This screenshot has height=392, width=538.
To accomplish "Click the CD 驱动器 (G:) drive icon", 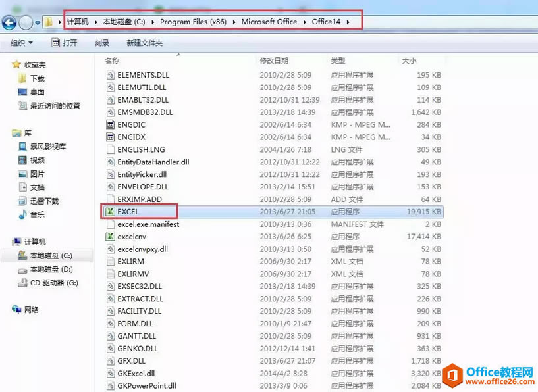I will pos(23,283).
